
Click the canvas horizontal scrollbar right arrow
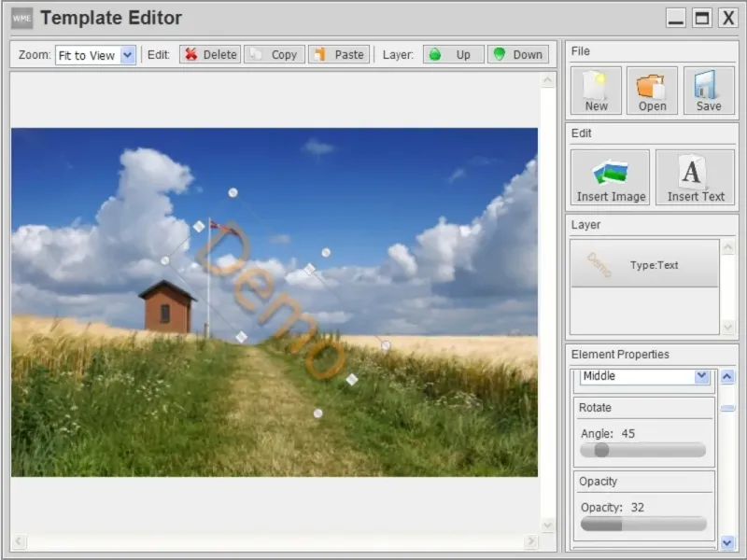pos(530,541)
